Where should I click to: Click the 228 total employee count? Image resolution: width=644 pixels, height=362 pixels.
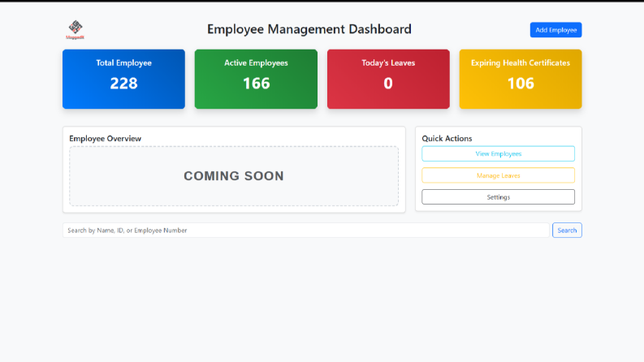click(123, 84)
